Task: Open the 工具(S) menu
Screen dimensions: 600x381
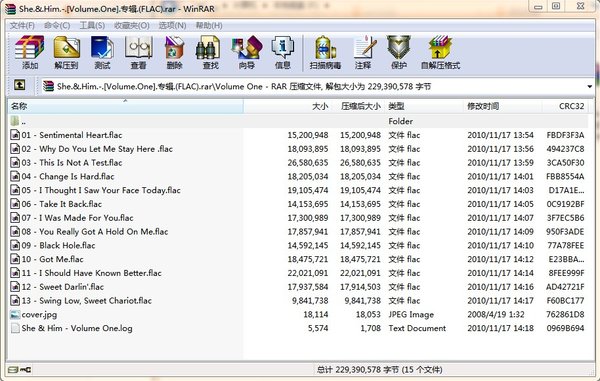Action: pos(92,26)
